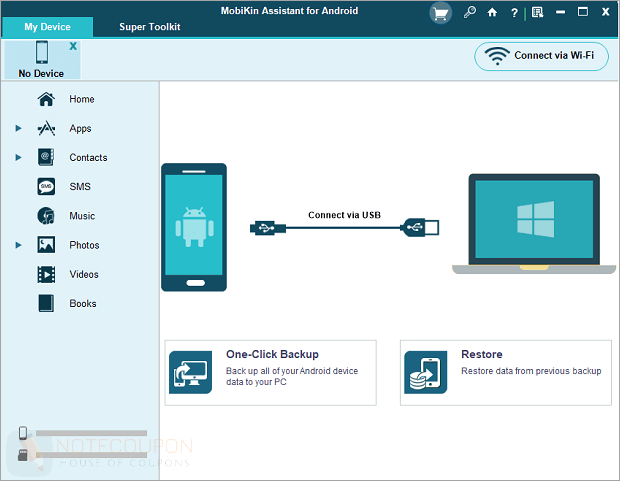Click the Android phone illustration
This screenshot has height=481, width=620.
click(x=194, y=227)
